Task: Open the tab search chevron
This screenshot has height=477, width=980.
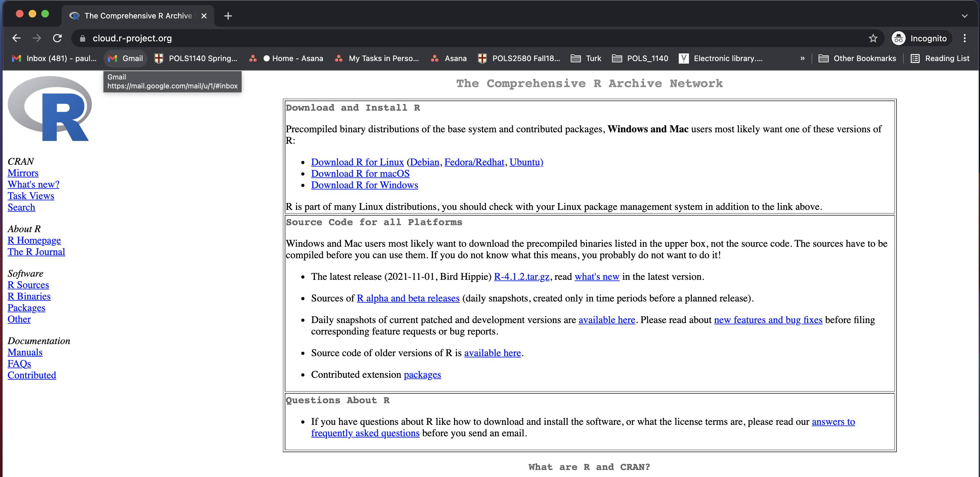Action: 964,16
